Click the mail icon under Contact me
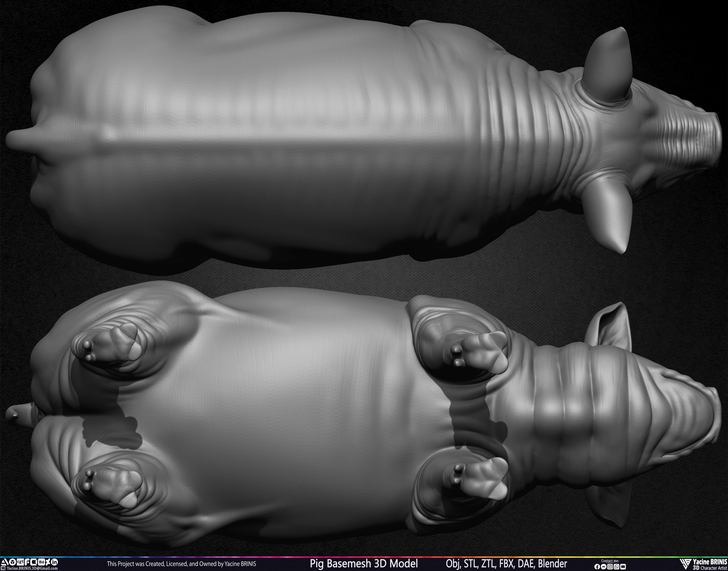 pyautogui.click(x=623, y=567)
